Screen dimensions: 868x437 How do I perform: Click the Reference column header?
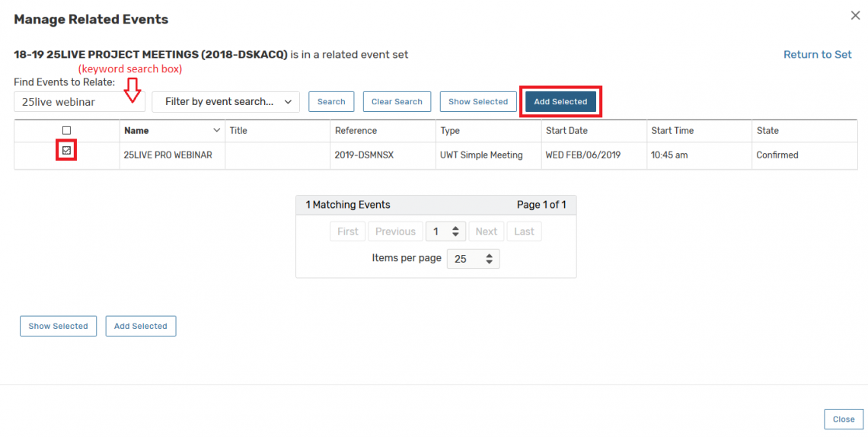tap(356, 131)
